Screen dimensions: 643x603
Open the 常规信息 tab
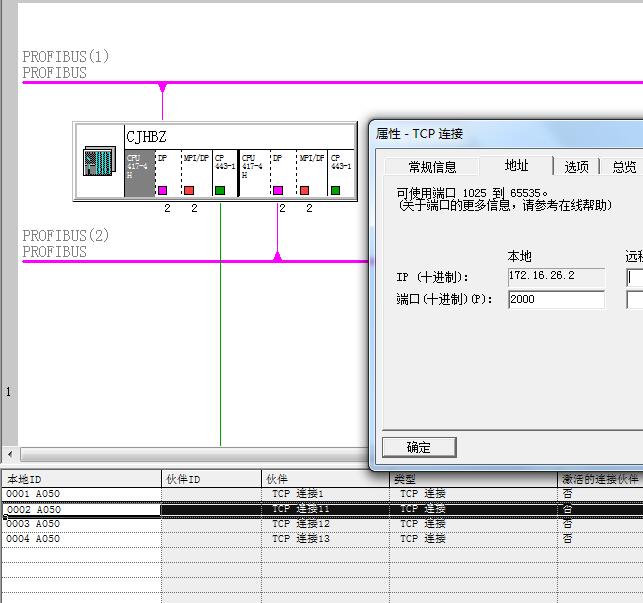point(432,167)
